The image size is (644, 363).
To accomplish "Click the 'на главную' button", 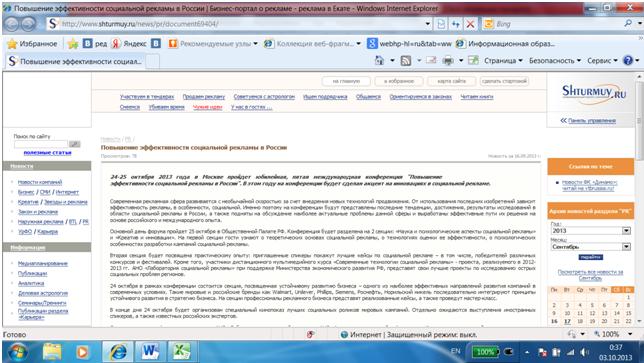I will 346,81.
